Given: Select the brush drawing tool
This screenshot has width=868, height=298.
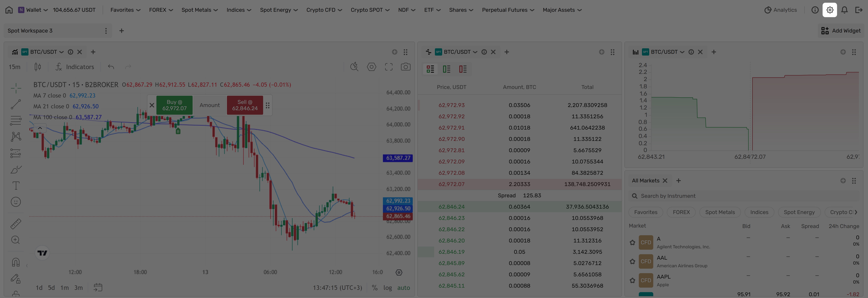Looking at the screenshot, I should click(x=16, y=169).
